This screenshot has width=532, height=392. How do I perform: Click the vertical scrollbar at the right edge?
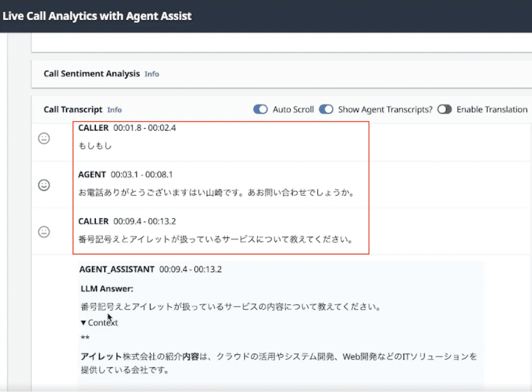tap(528, 201)
